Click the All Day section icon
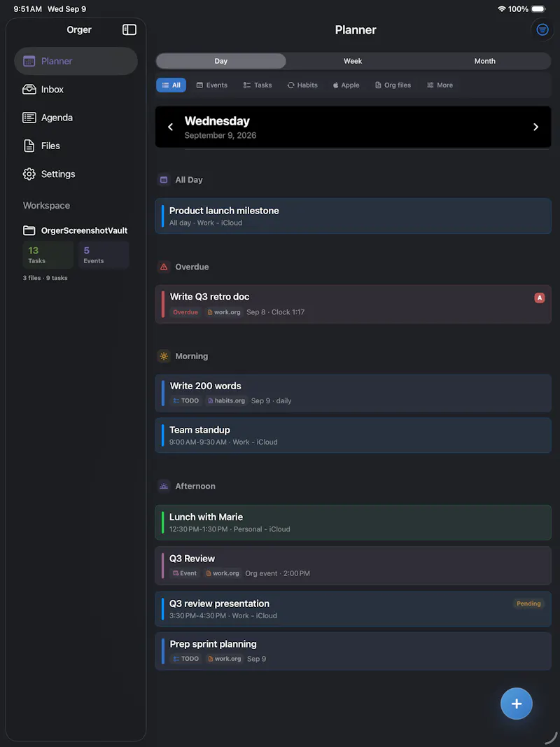This screenshot has width=560, height=747. (164, 180)
